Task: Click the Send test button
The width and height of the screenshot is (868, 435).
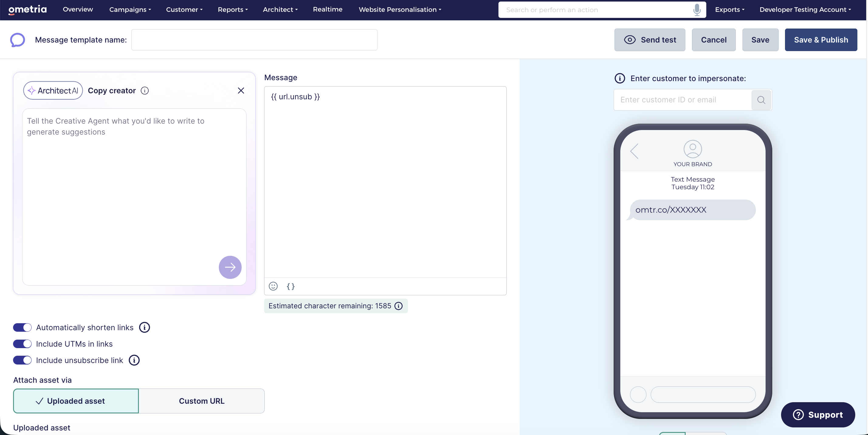Action: click(650, 40)
